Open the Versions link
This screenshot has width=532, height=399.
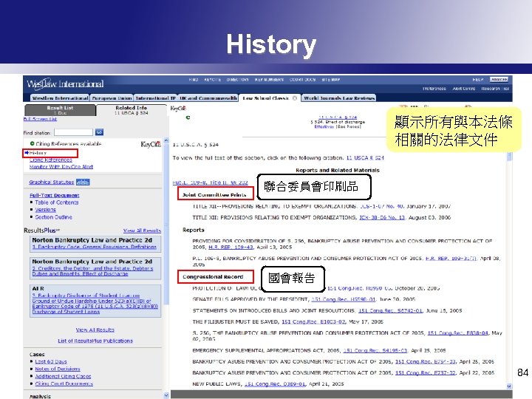tap(46, 210)
